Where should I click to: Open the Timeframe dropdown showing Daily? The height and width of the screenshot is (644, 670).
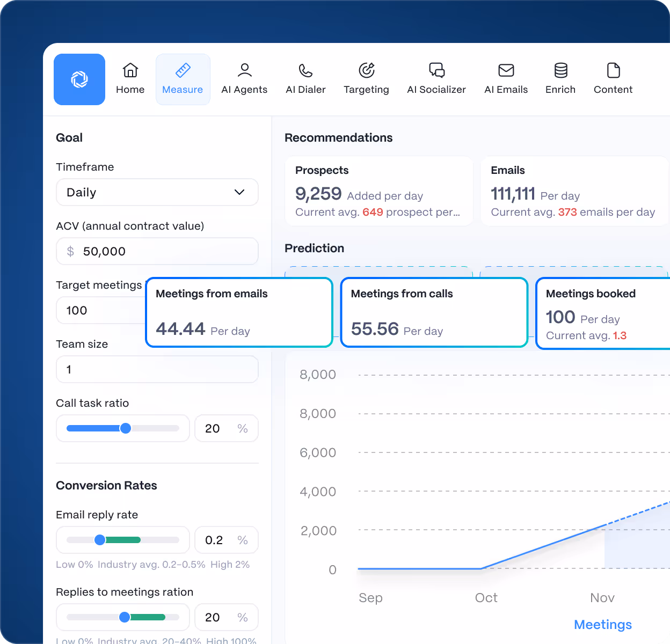click(x=157, y=192)
